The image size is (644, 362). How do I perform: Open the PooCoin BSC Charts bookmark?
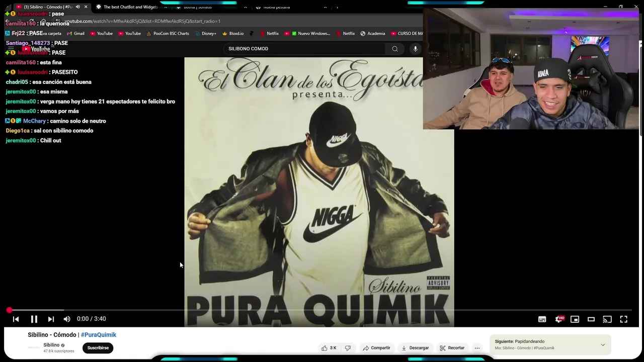coord(168,34)
